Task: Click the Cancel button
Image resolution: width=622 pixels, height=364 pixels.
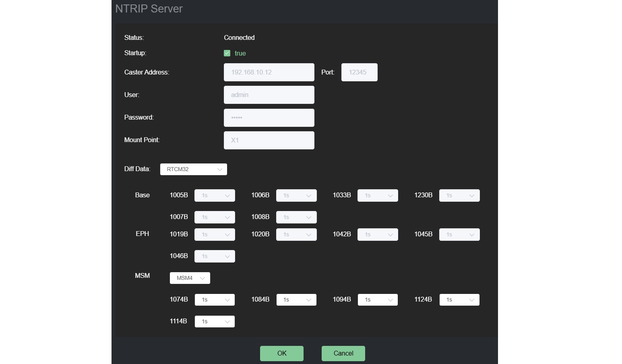Action: click(x=343, y=354)
